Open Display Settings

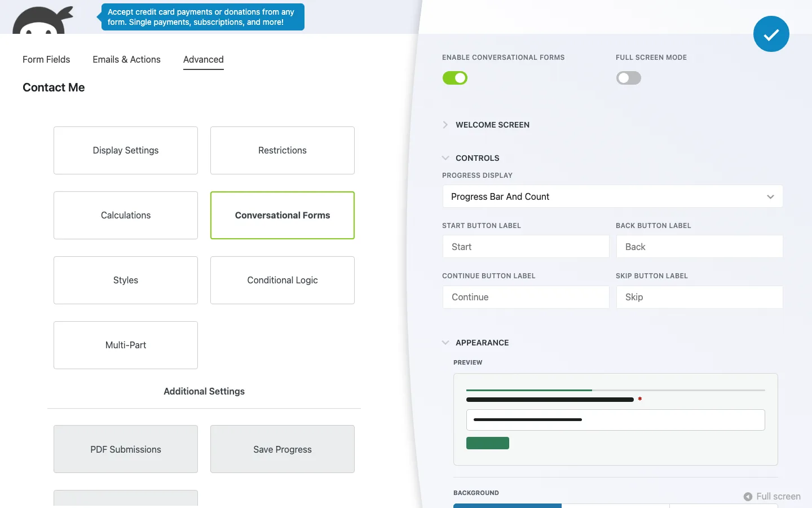126,150
